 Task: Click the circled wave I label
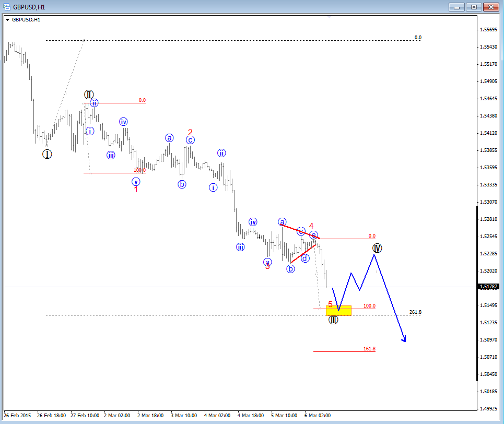pos(47,154)
